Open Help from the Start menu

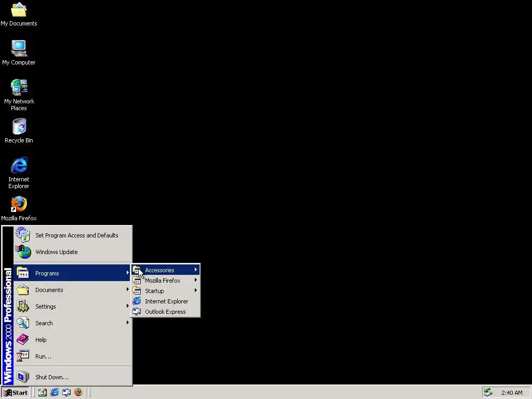click(73, 340)
